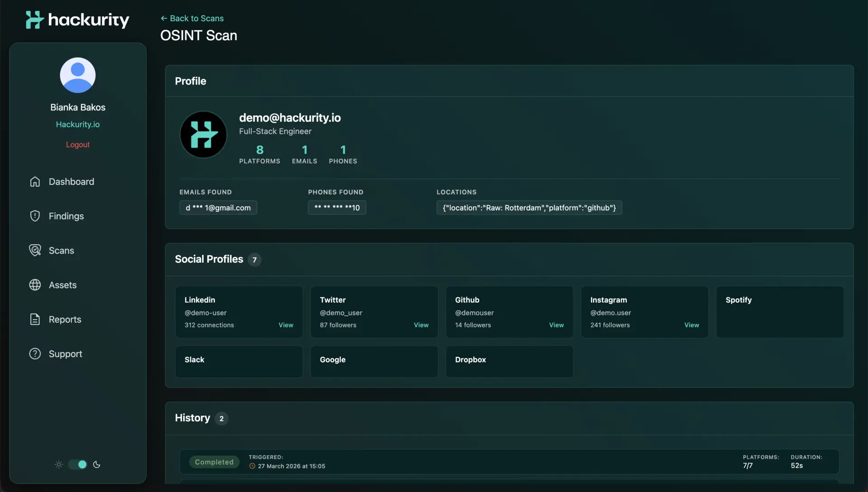The height and width of the screenshot is (492, 868).
Task: View the Twitter profile
Action: [x=421, y=325]
